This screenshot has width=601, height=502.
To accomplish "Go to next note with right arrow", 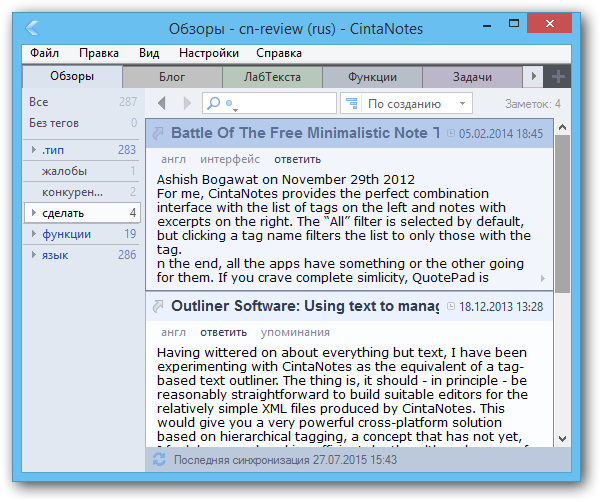I will (187, 103).
